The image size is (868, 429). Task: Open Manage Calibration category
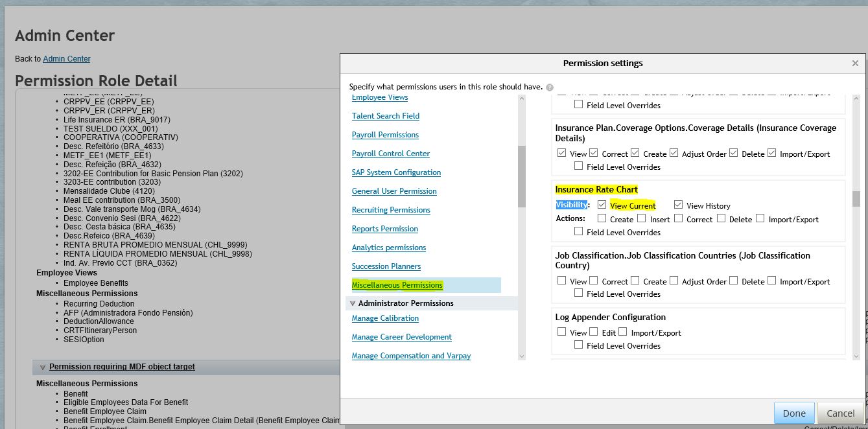click(x=385, y=318)
